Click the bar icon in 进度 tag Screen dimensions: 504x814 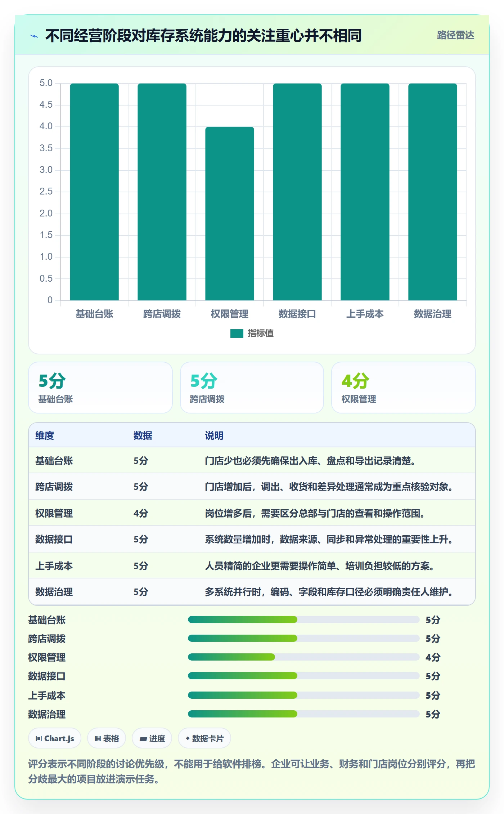[143, 739]
